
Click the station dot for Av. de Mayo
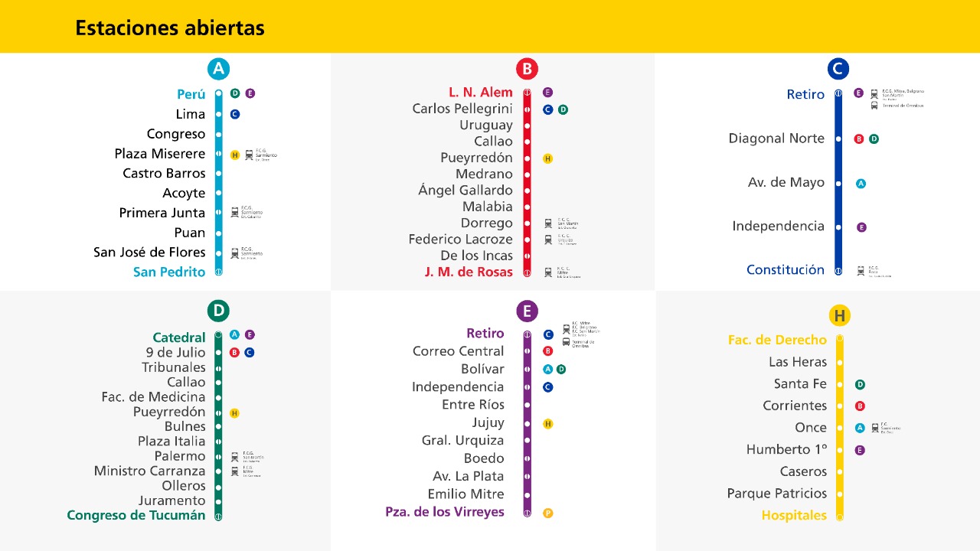point(838,184)
